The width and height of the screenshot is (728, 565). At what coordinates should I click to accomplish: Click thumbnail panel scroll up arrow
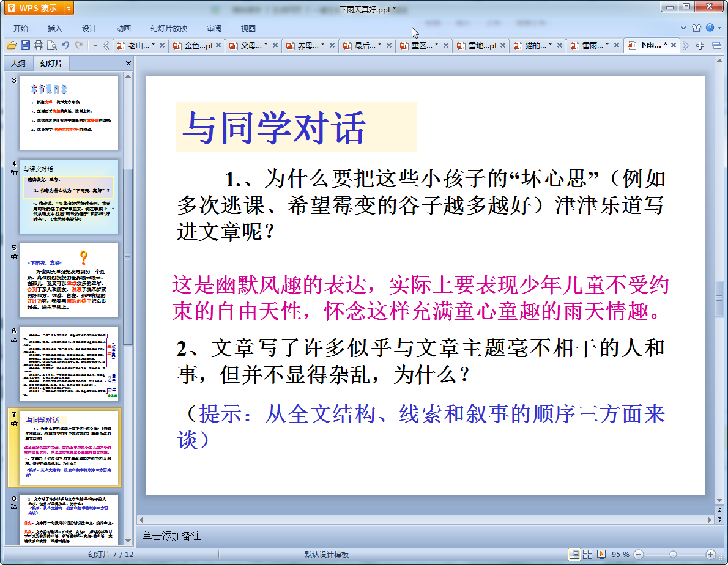coord(128,76)
